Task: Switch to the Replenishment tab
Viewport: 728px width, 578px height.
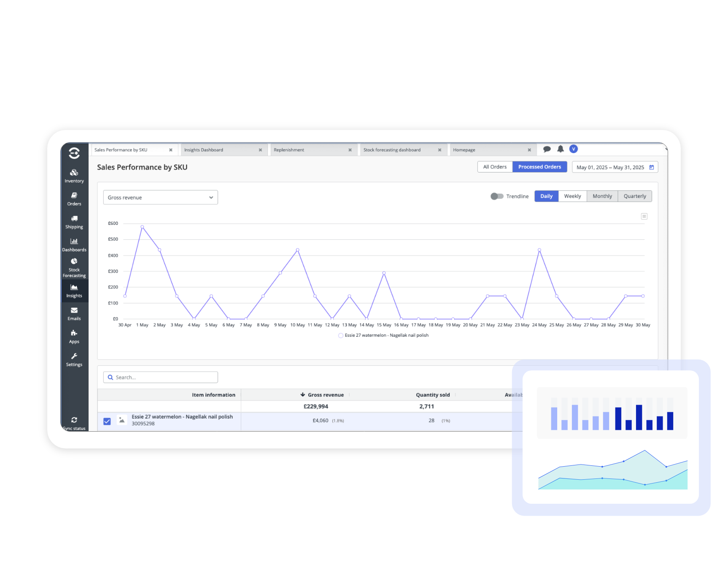Action: (x=289, y=150)
